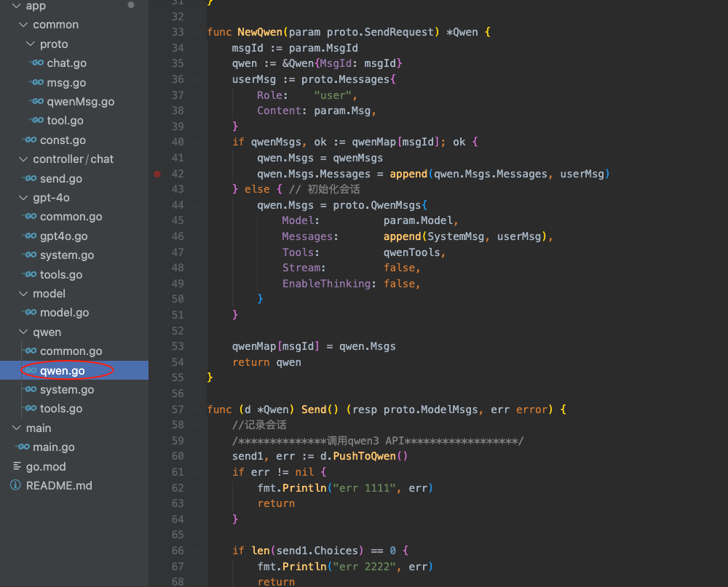The image size is (728, 587).
Task: Collapse the proto folder
Action: pos(30,44)
